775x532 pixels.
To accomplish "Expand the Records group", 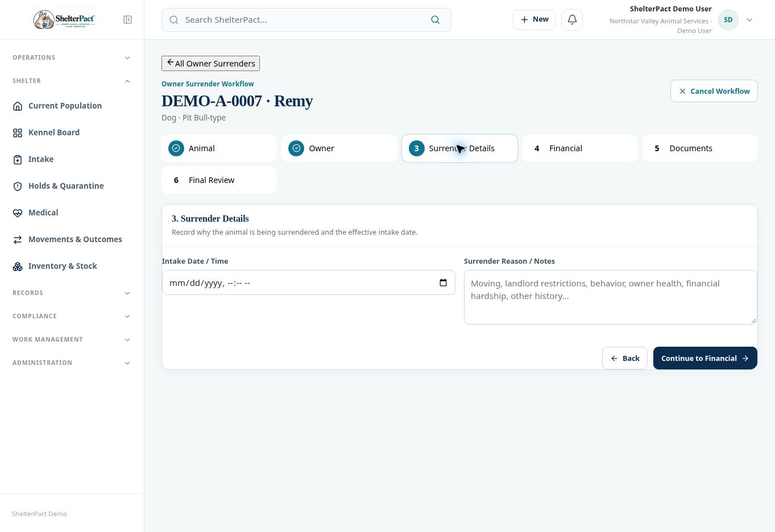I will coord(72,293).
